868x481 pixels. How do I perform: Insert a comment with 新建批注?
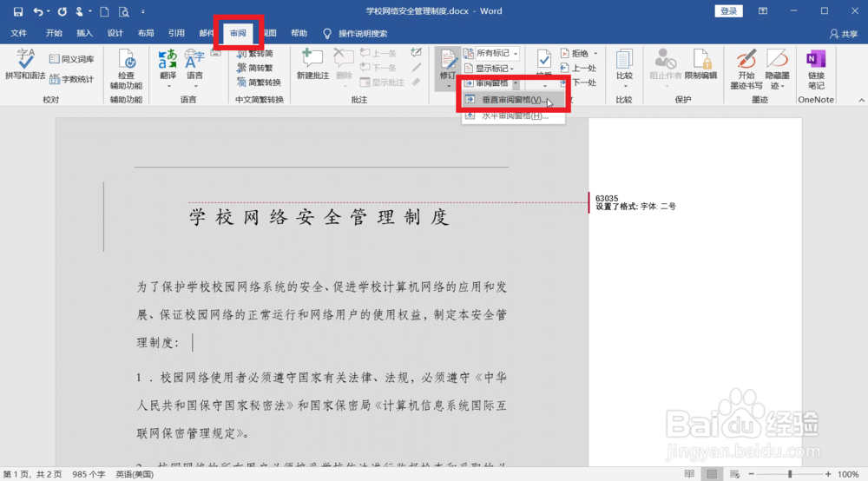point(312,64)
